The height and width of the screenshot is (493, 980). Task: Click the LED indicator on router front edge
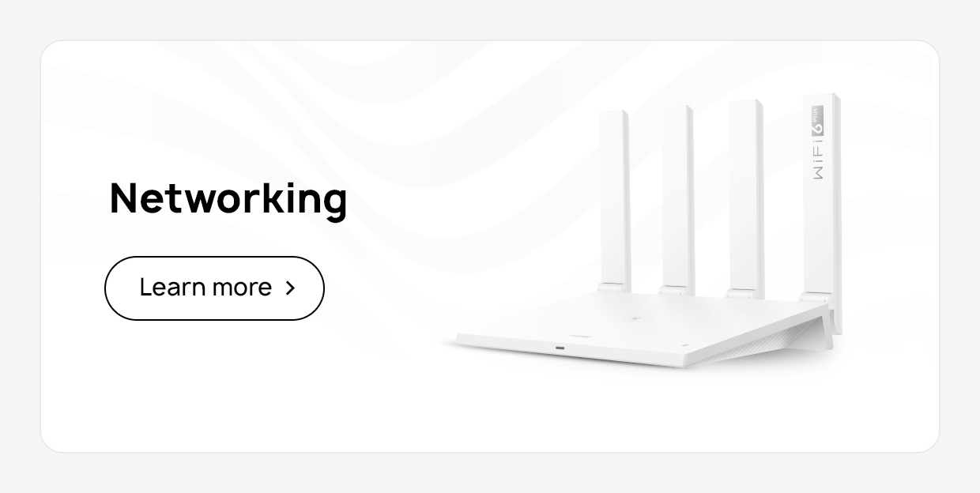[x=560, y=348]
